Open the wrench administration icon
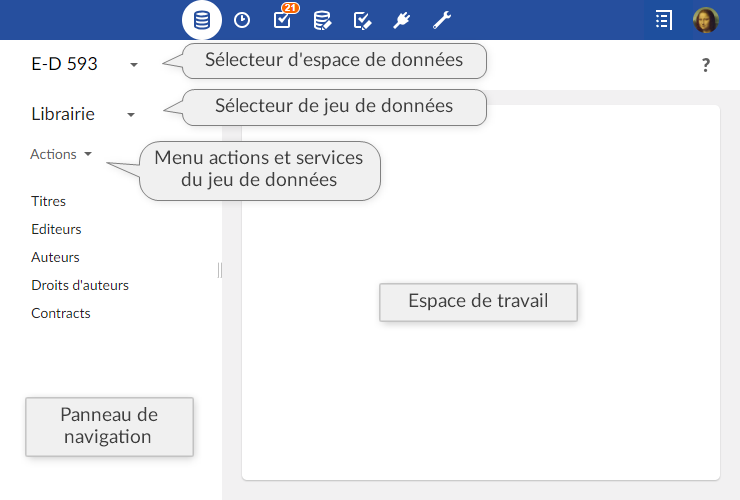The image size is (740, 500). pos(442,20)
